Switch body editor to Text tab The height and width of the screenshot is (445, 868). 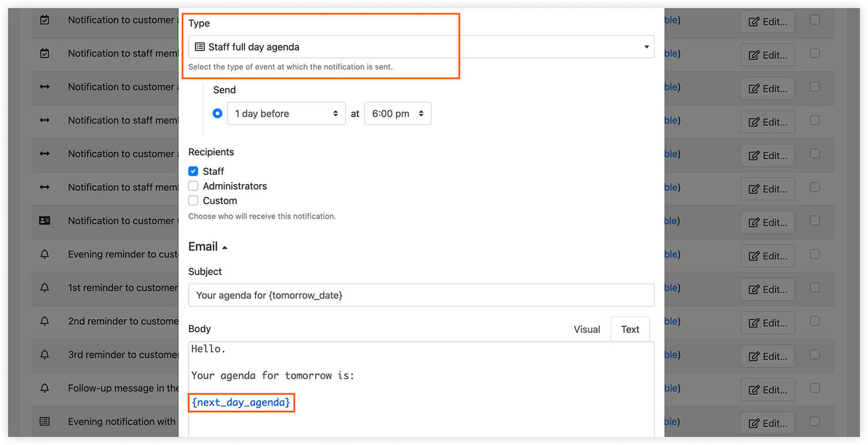pyautogui.click(x=630, y=329)
